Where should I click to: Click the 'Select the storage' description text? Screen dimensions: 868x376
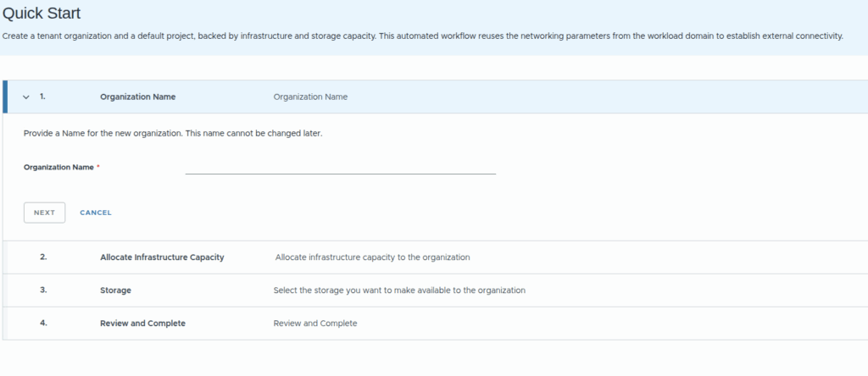coord(399,290)
